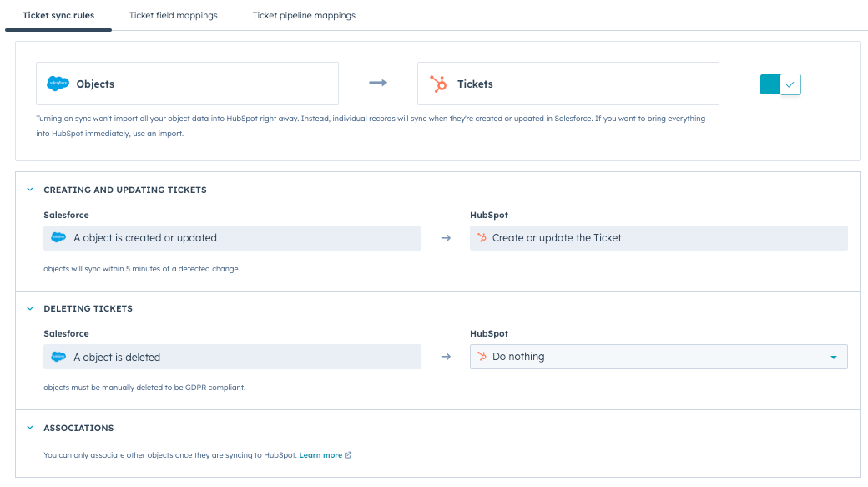Click the 'A object is deleted' field

(x=232, y=357)
